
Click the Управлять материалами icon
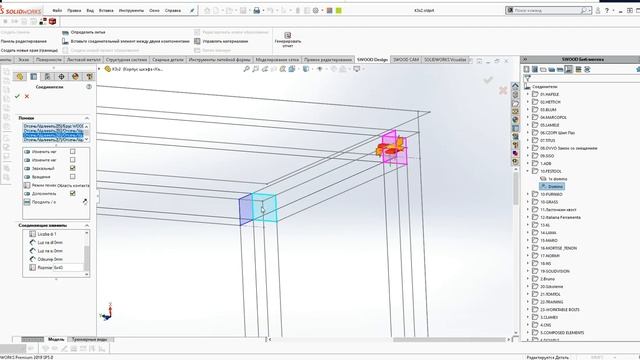pos(197,41)
